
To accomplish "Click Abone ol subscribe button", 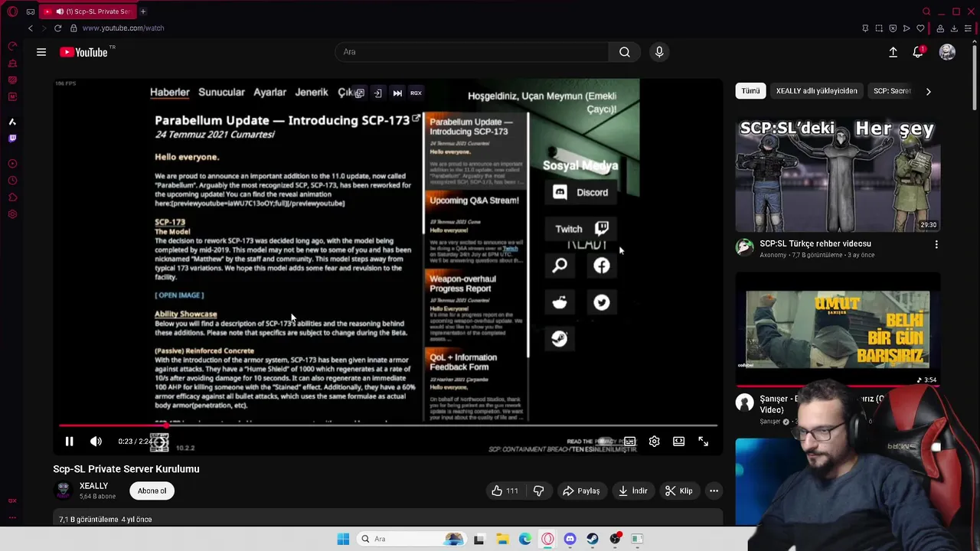I will point(152,491).
